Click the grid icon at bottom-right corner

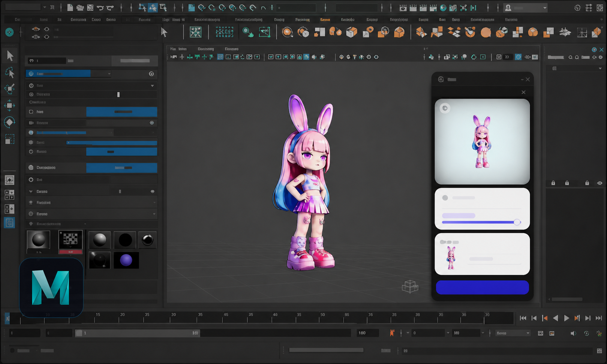pos(600,351)
